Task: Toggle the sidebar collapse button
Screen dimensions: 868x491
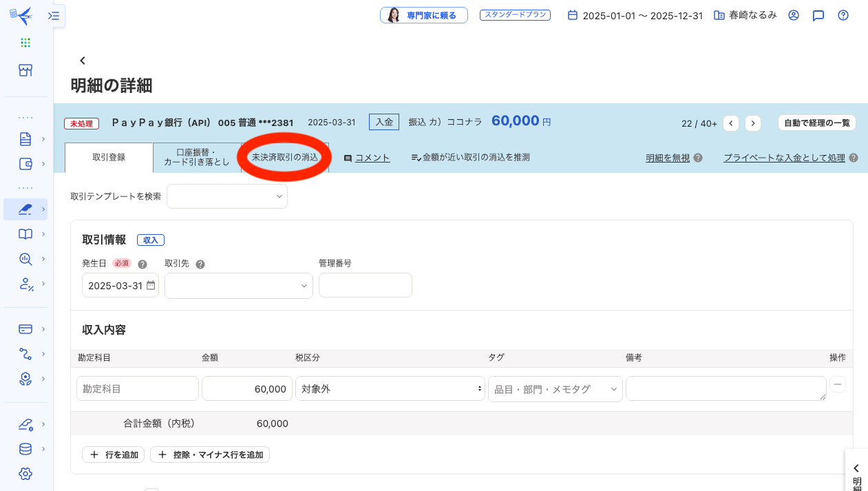Action: (54, 15)
